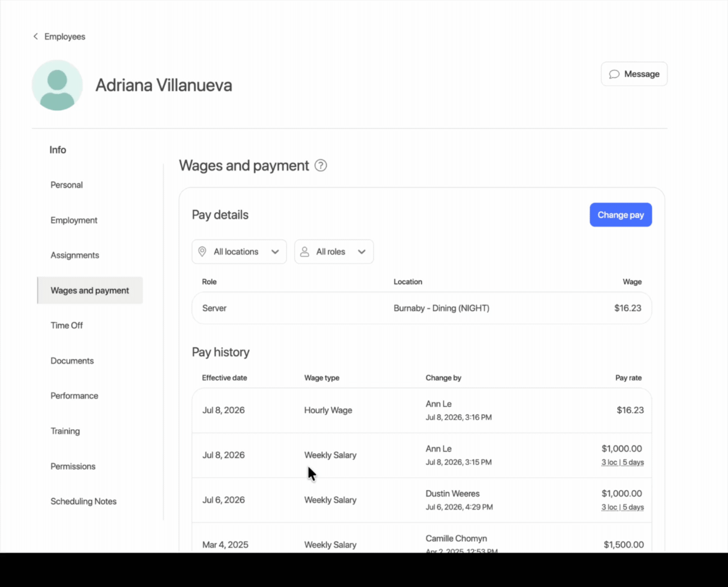Show details for '3 loc | 5 days' by Ann Le
The width and height of the screenshot is (728, 587).
click(622, 462)
